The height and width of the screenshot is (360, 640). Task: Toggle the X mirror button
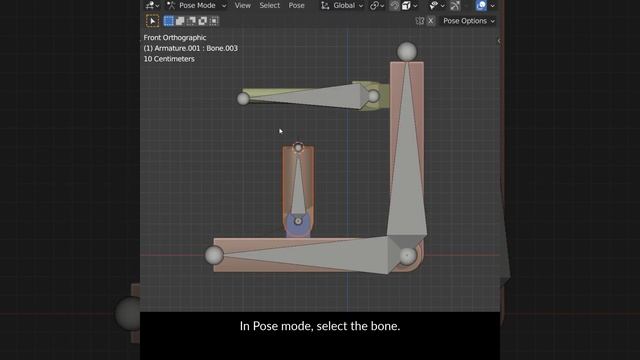pos(431,21)
